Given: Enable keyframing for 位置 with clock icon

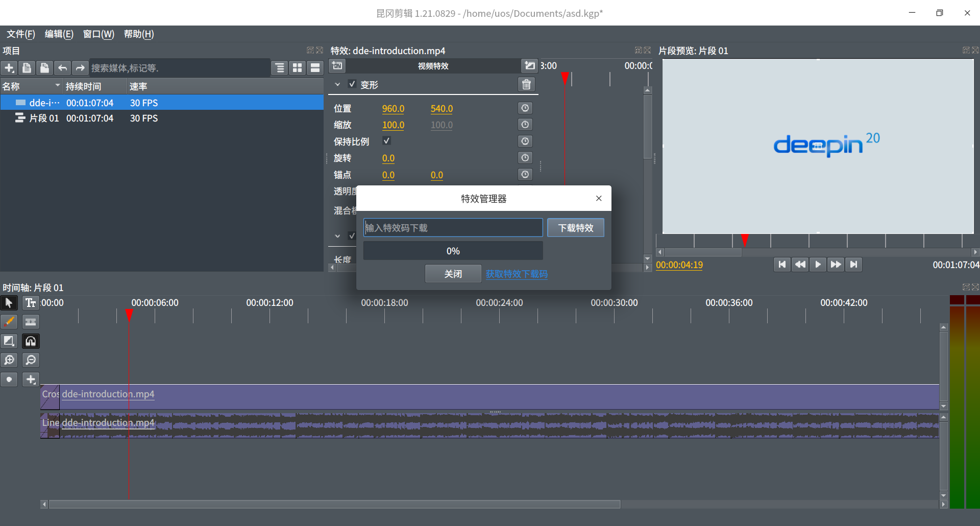Looking at the screenshot, I should pyautogui.click(x=525, y=108).
